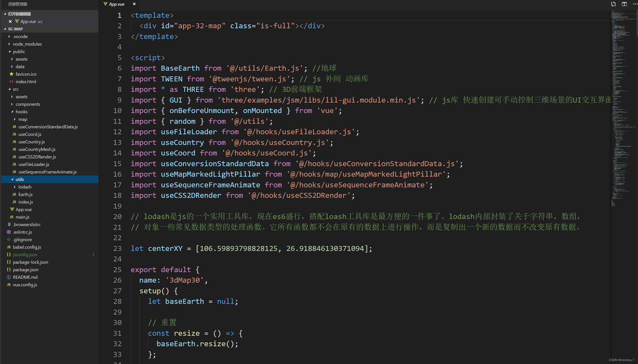Click the explorer panel title header
This screenshot has height=364, width=638.
[18, 4]
